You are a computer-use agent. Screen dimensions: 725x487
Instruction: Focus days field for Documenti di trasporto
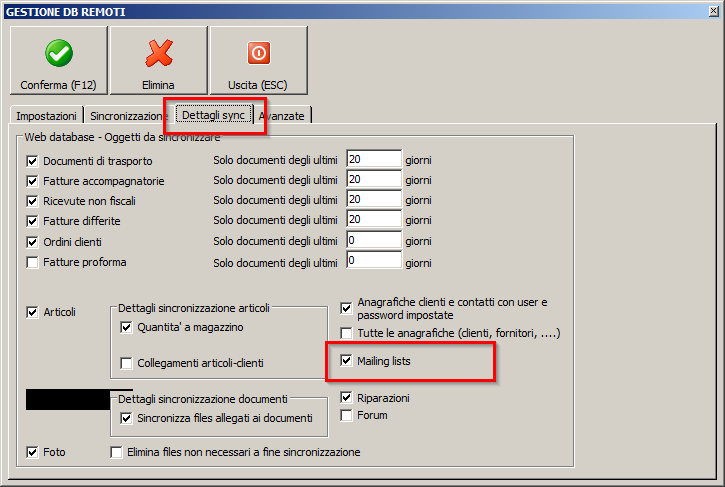click(374, 159)
